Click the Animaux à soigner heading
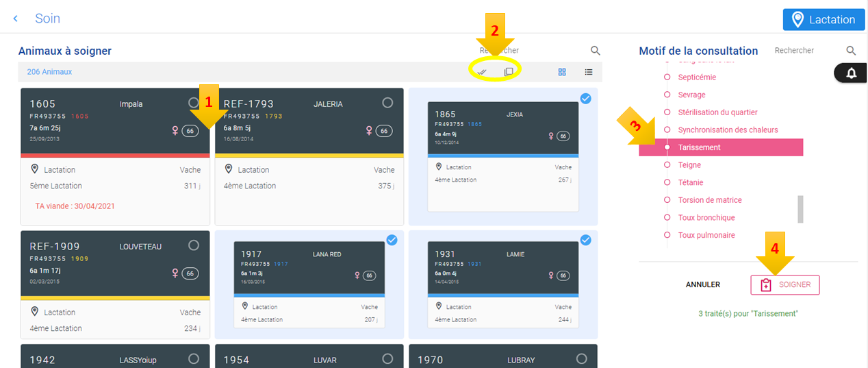Image resolution: width=868 pixels, height=368 pixels. point(65,51)
